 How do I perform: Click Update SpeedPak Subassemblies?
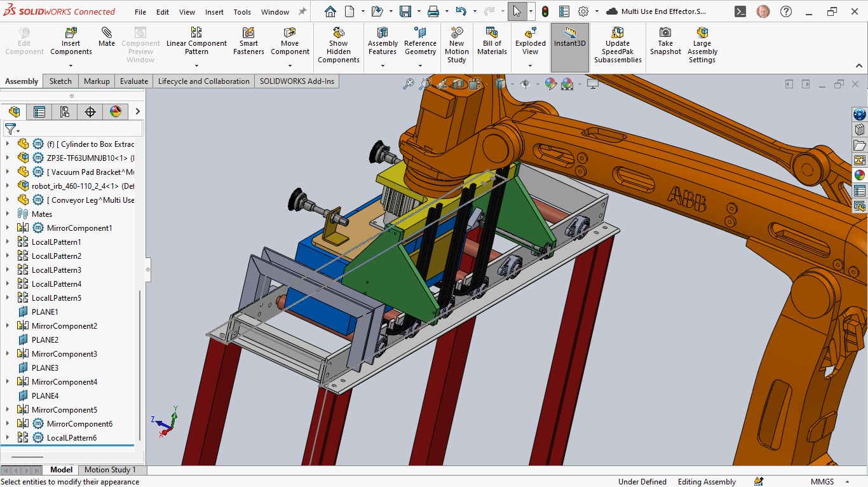click(618, 45)
